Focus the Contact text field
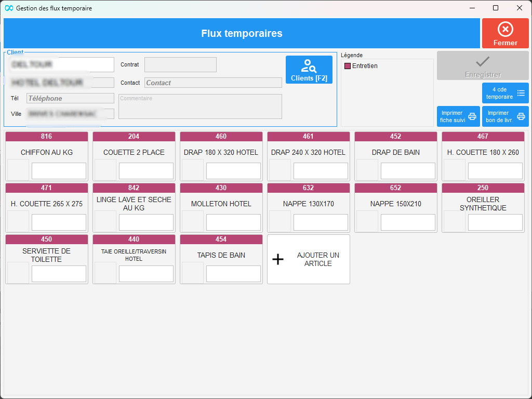 (x=213, y=83)
